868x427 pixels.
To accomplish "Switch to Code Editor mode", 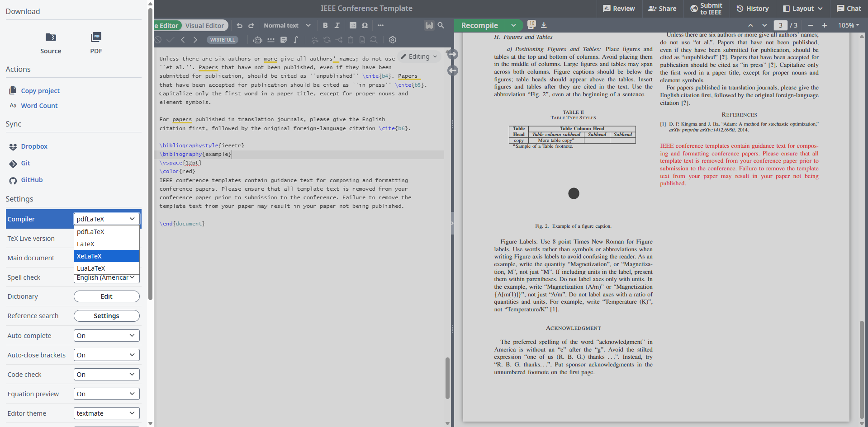I will [167, 26].
